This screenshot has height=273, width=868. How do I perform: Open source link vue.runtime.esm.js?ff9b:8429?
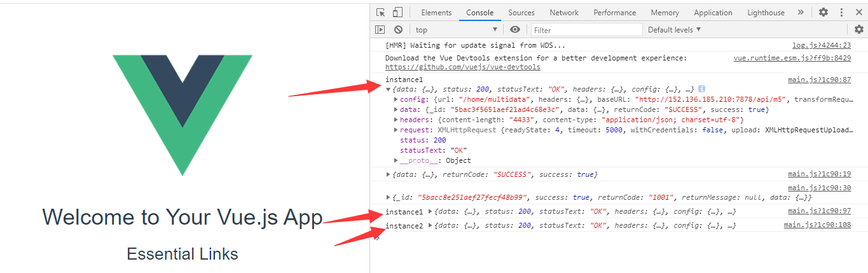tap(792, 58)
